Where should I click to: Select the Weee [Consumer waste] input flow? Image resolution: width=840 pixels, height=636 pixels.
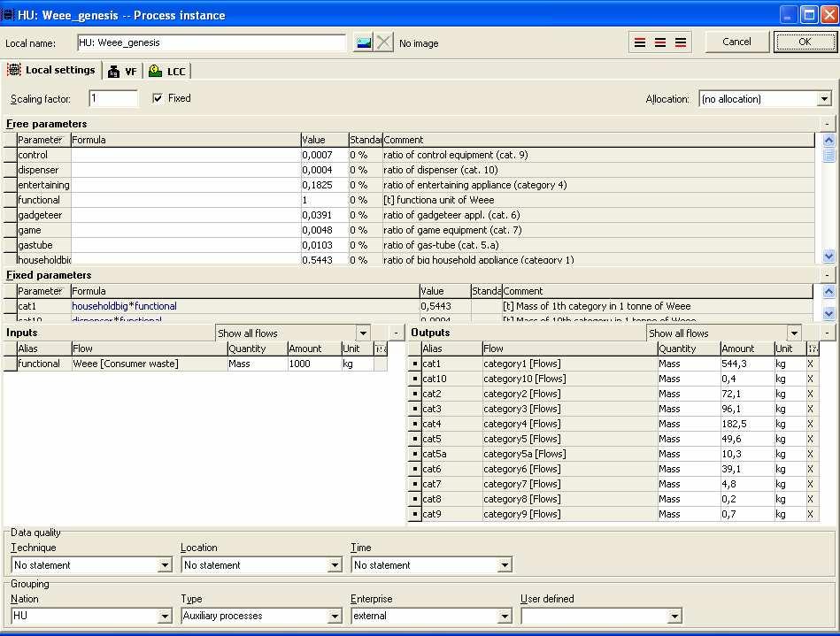coord(150,364)
